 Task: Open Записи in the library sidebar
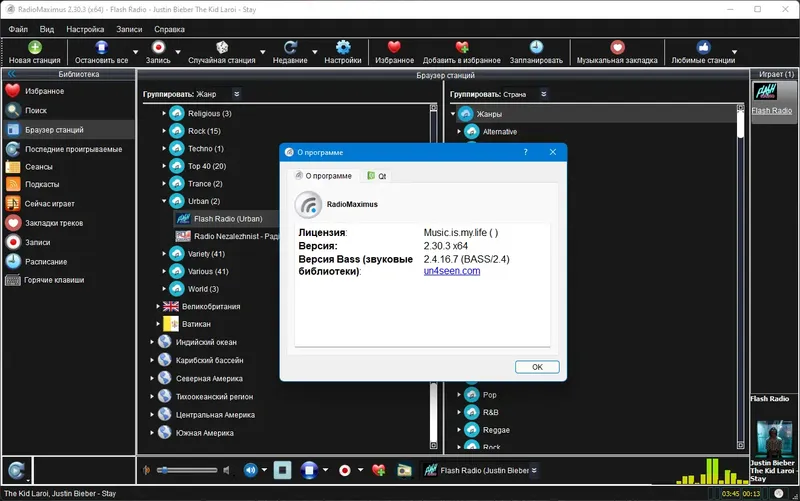69,242
